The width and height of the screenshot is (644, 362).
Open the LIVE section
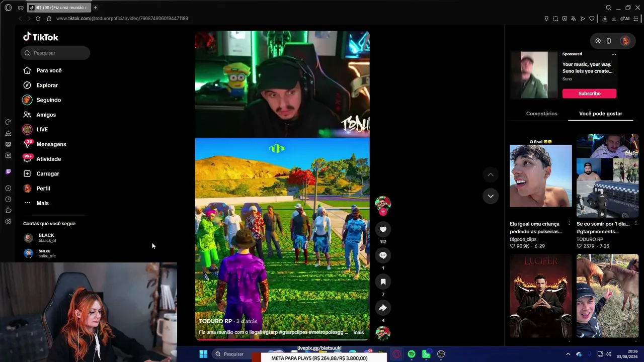pyautogui.click(x=35, y=129)
